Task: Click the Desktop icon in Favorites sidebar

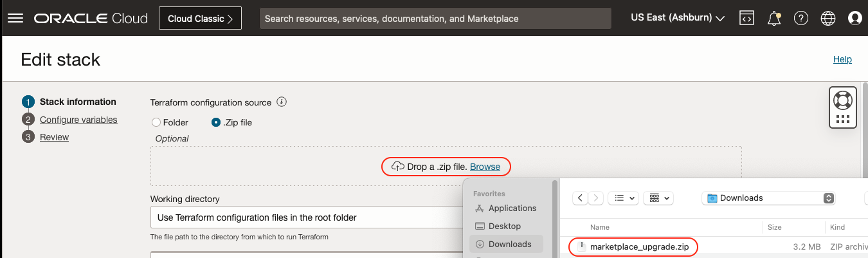Action: 480,226
